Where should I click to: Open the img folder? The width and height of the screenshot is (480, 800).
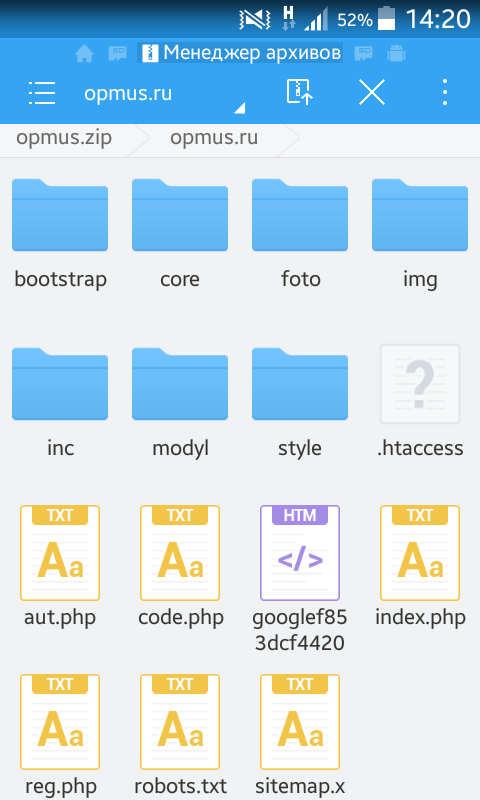(x=420, y=234)
